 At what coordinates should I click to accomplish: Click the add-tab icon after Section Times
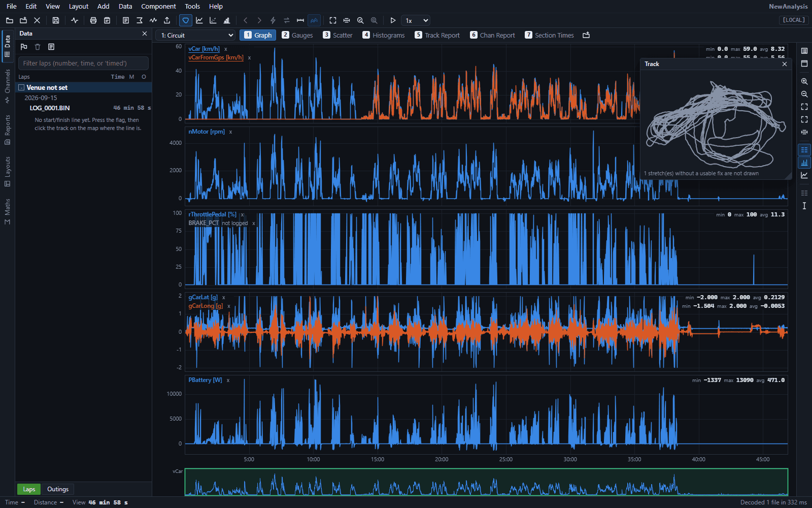(x=586, y=35)
